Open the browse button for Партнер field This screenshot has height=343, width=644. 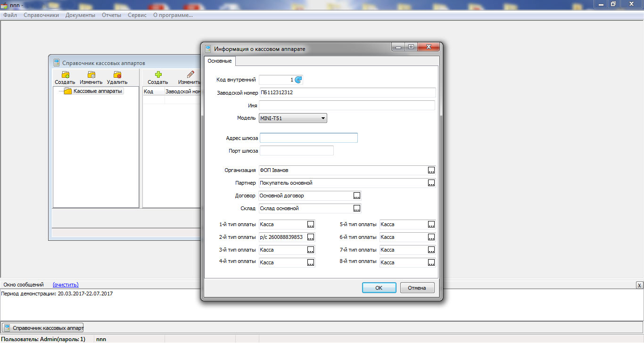click(x=431, y=183)
